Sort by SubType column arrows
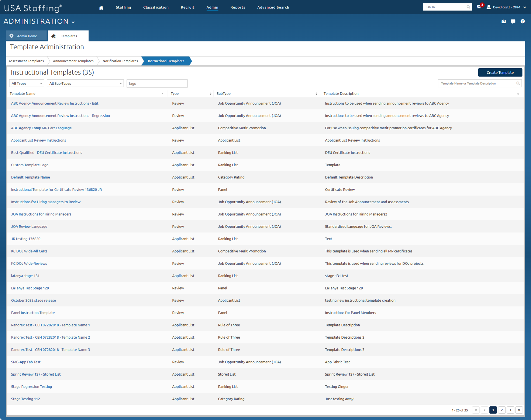The image size is (531, 420). (x=316, y=94)
